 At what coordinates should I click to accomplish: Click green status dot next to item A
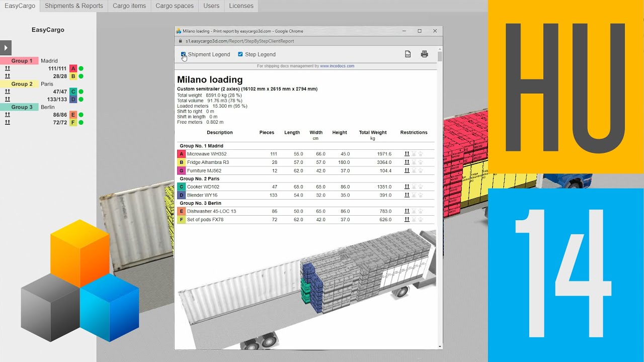(81, 68)
